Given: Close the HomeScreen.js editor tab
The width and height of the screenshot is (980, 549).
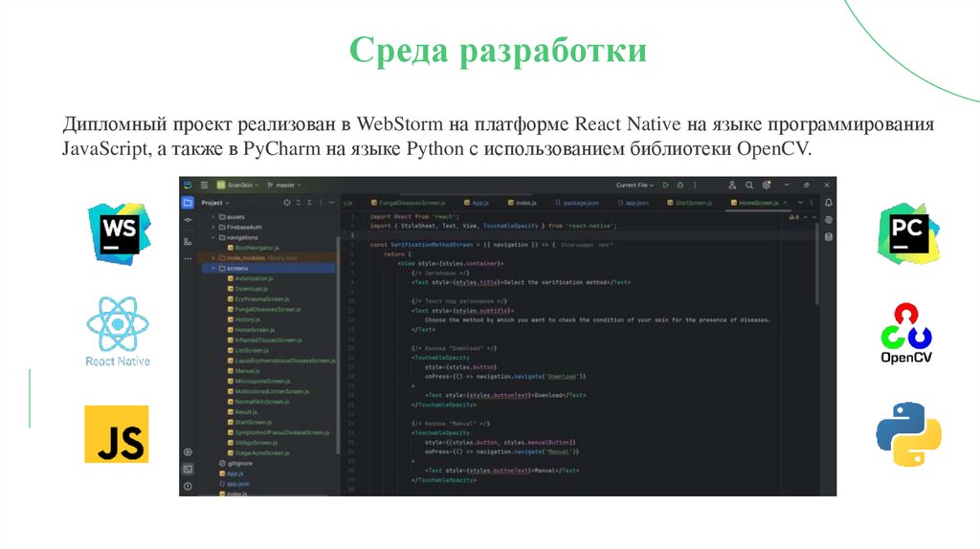Looking at the screenshot, I should pyautogui.click(x=786, y=203).
